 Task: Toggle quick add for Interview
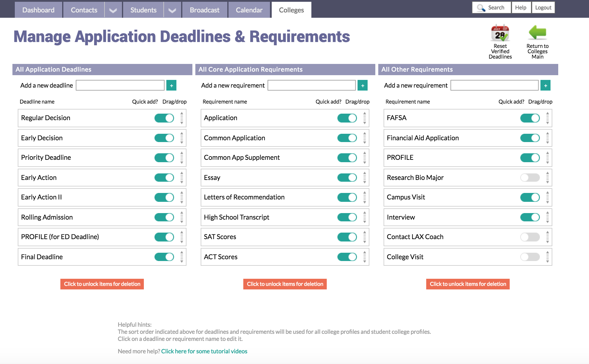[x=530, y=217]
